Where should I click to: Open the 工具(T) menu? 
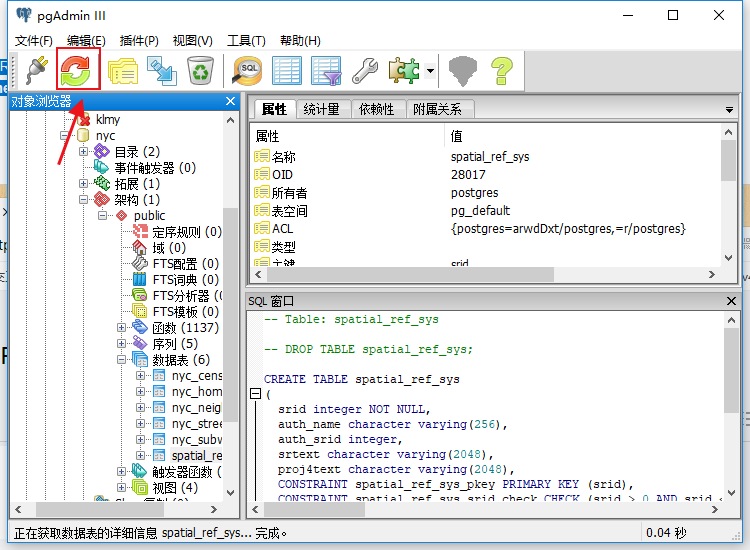click(246, 41)
